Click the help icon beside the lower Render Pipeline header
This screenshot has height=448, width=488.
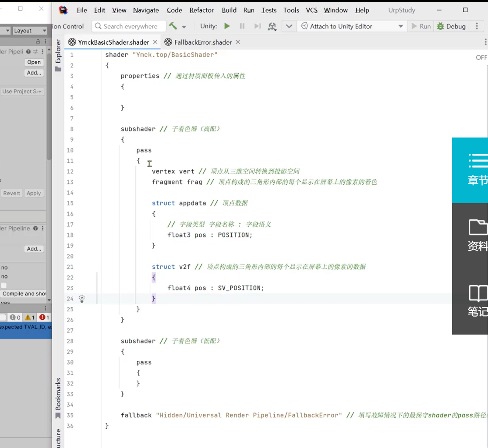pos(35,228)
